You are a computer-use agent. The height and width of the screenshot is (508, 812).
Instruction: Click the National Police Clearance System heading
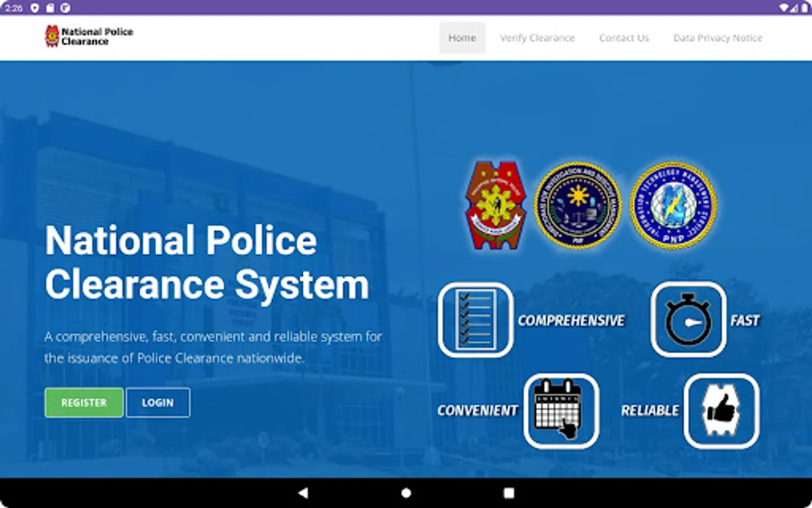tap(207, 262)
